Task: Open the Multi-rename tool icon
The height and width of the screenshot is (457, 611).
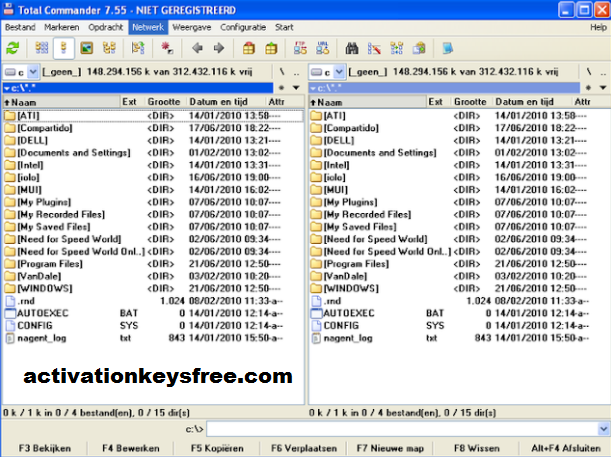Action: click(374, 48)
